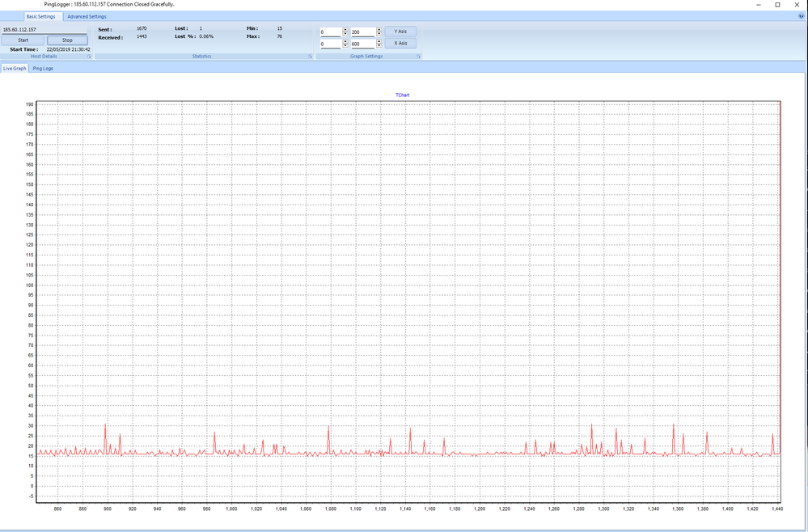Maximize the PingLogger window
This screenshot has height=532, width=808.
pos(777,5)
